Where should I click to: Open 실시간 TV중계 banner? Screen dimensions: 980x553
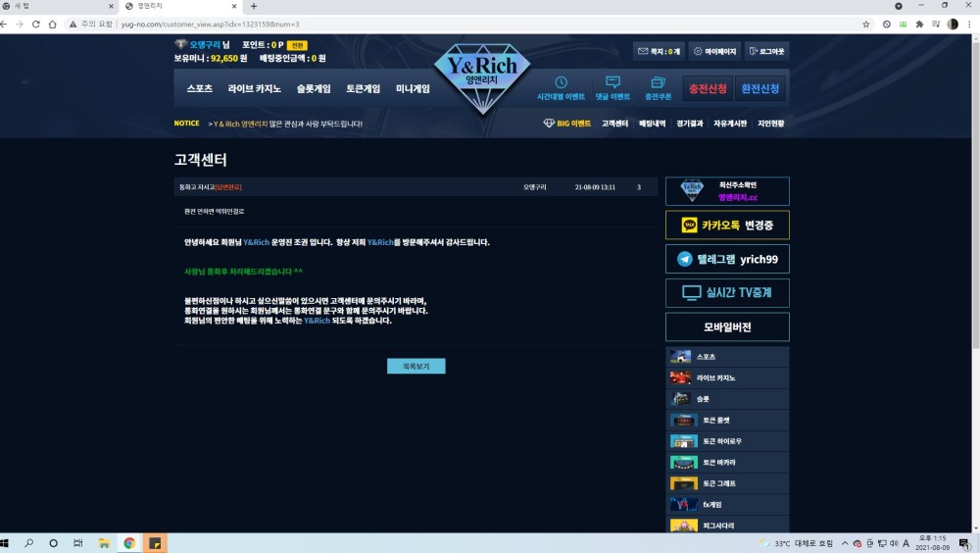(x=727, y=293)
